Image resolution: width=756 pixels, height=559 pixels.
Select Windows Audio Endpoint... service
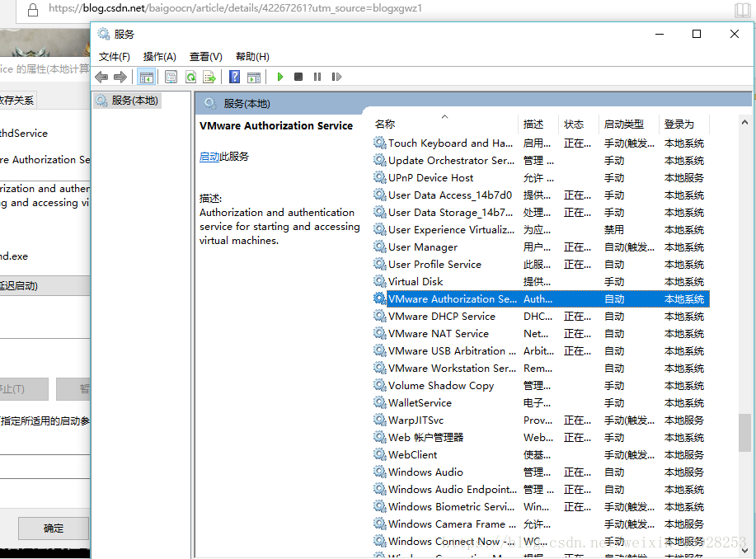click(x=541, y=490)
